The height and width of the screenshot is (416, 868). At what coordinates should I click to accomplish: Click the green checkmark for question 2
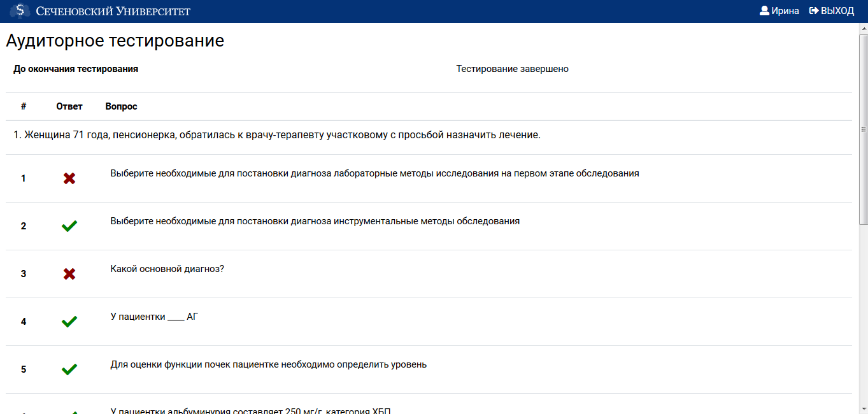pyautogui.click(x=69, y=226)
